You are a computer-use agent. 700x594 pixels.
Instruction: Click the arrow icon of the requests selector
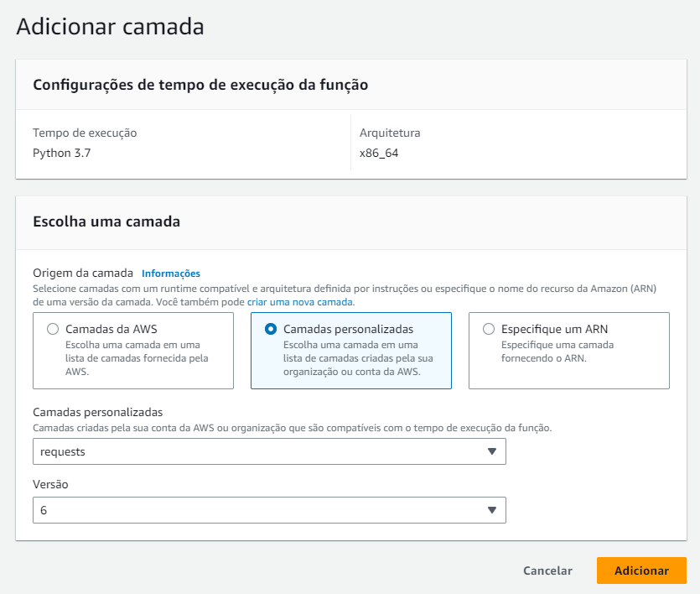(492, 451)
